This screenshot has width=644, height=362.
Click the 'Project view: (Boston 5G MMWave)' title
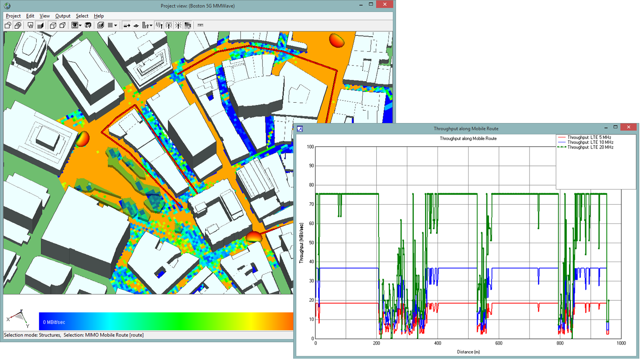pos(198,6)
